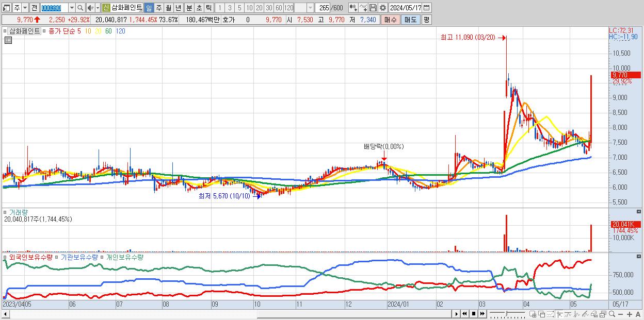Image resolution: width=644 pixels, height=320 pixels.
Task: Click the eraser icon in bottom toolbar
Action: point(594,314)
